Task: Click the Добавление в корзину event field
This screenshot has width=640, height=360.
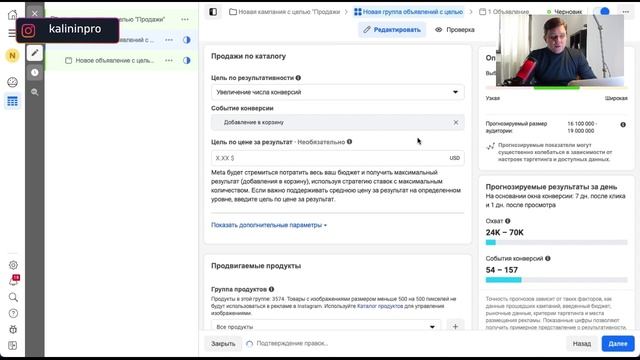Action: [x=338, y=122]
